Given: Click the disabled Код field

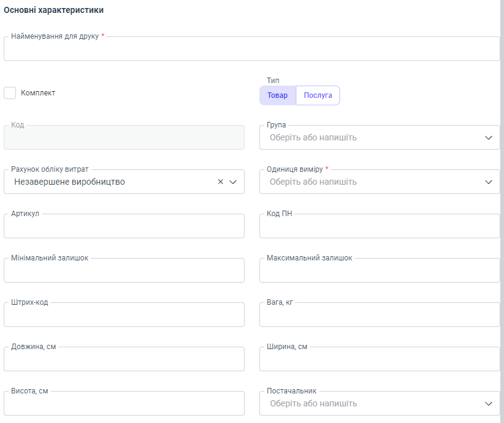Looking at the screenshot, I should pyautogui.click(x=124, y=138).
